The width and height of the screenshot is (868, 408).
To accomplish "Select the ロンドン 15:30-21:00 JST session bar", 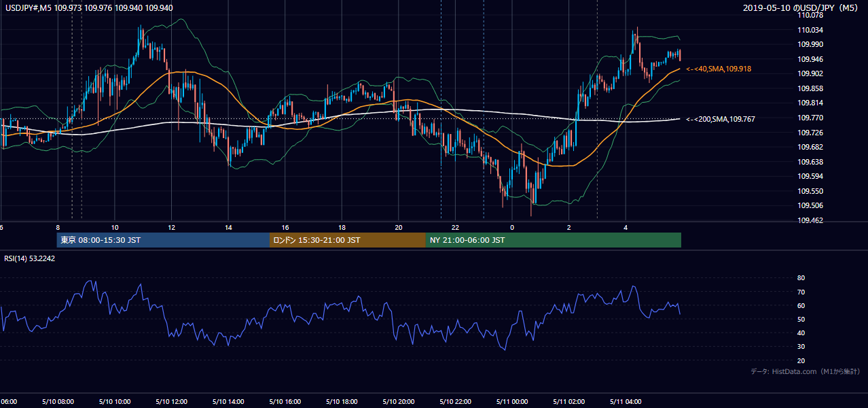I will tap(348, 240).
